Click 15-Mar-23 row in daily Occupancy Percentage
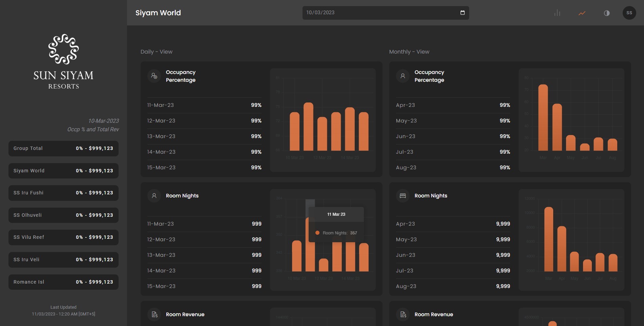 [204, 168]
